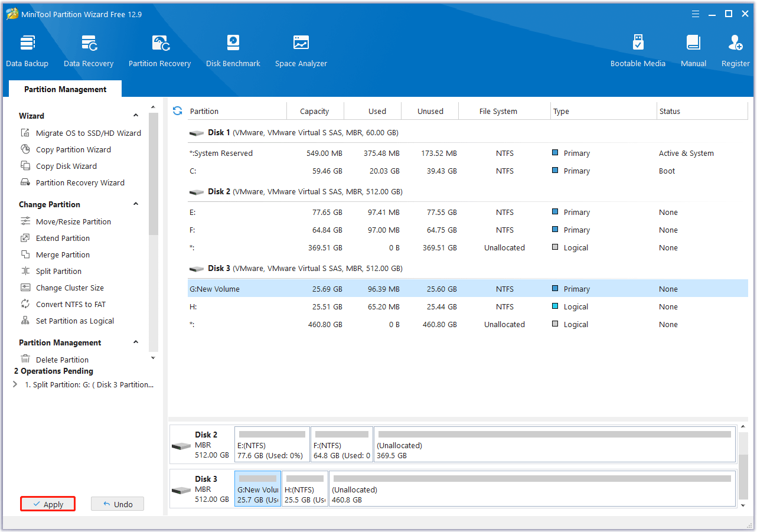Select G:New Volume block in disk map
The width and height of the screenshot is (757, 532).
coord(257,489)
